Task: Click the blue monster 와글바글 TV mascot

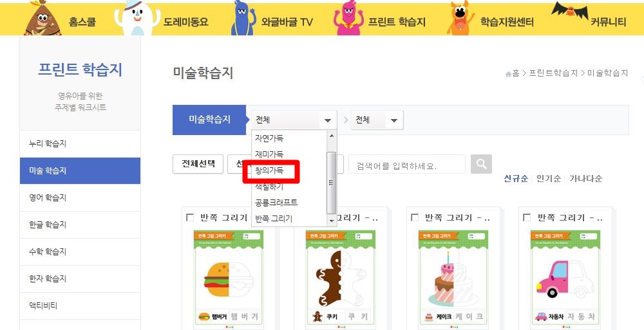Action: [x=243, y=17]
